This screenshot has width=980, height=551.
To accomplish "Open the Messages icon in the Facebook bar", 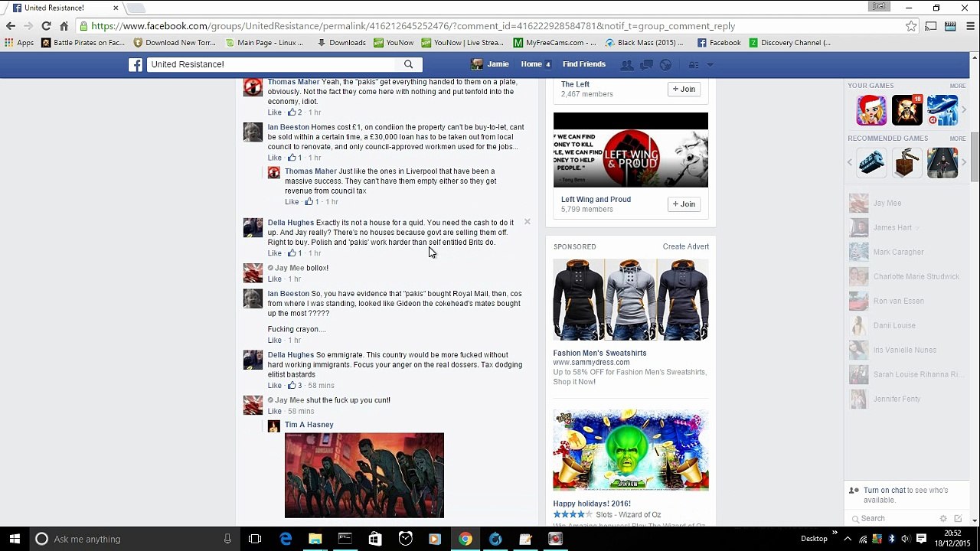I will coord(647,65).
